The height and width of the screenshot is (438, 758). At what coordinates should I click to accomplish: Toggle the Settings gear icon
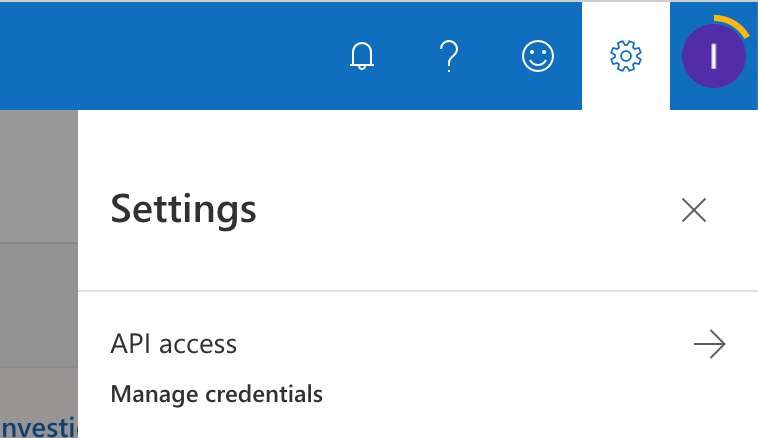626,56
